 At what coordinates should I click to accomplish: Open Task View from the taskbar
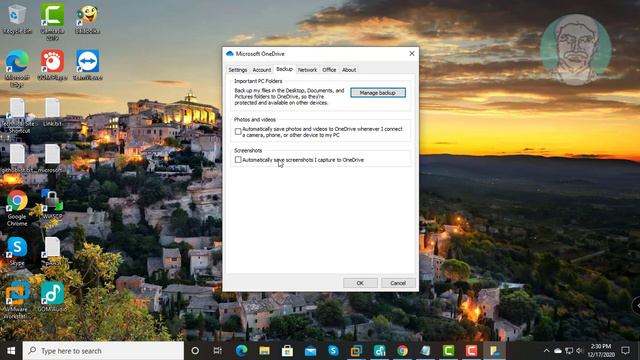tap(218, 351)
